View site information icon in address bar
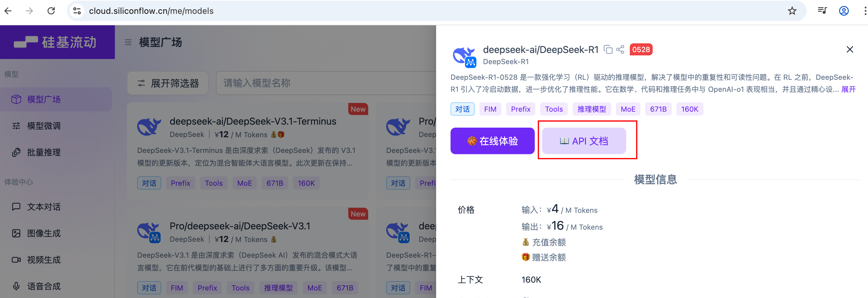Viewport: 868px width, 298px height. point(77,11)
